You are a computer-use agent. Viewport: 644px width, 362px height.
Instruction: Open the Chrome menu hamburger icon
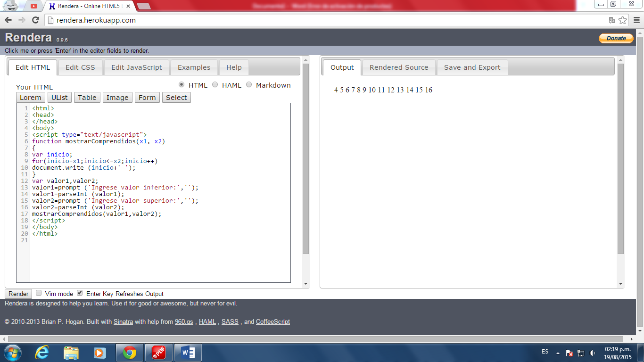[636, 20]
